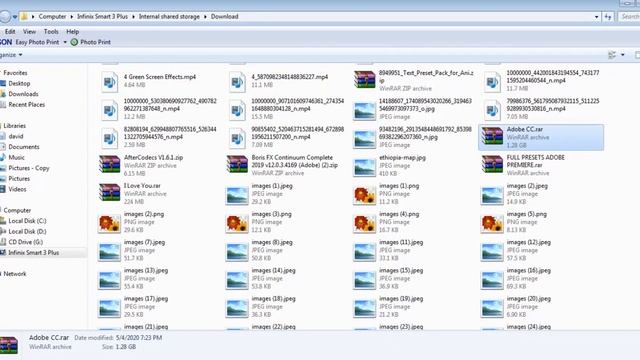Image resolution: width=640 pixels, height=360 pixels.
Task: Open the Easy Photo Print dropdown arrow
Action: 65,42
